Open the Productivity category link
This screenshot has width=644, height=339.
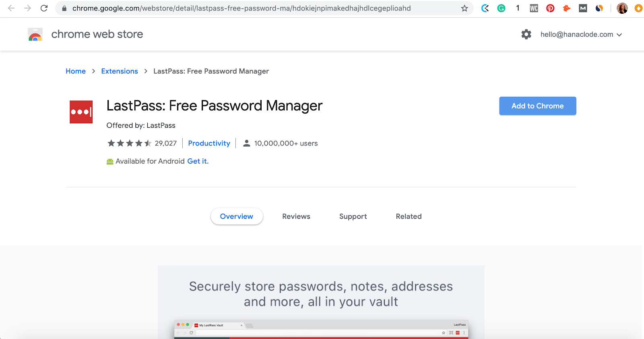pos(209,143)
